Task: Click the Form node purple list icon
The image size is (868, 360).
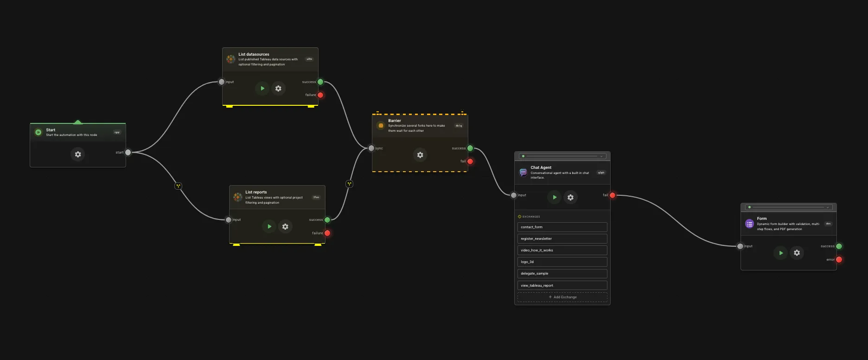Action: (x=749, y=224)
